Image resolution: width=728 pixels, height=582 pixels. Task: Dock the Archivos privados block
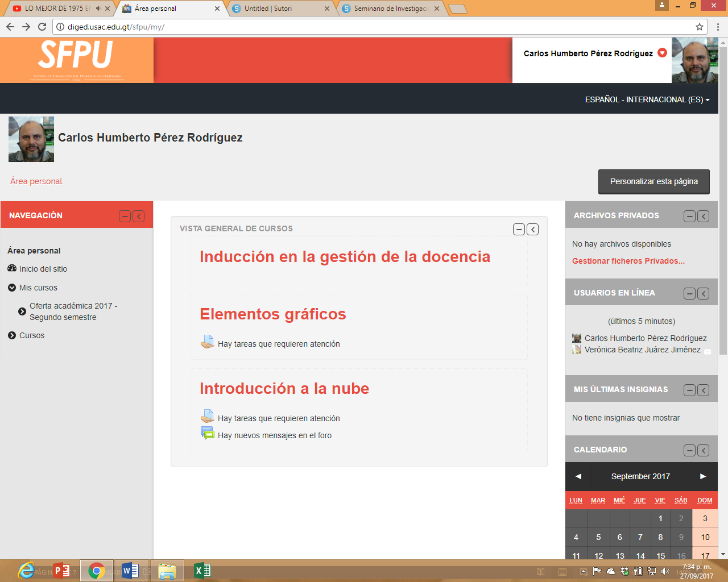[x=704, y=216]
